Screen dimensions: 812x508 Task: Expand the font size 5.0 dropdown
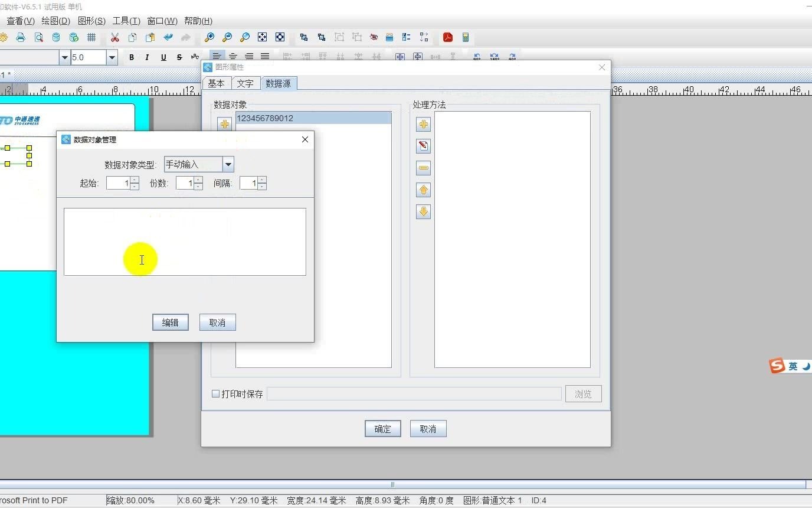(x=112, y=57)
